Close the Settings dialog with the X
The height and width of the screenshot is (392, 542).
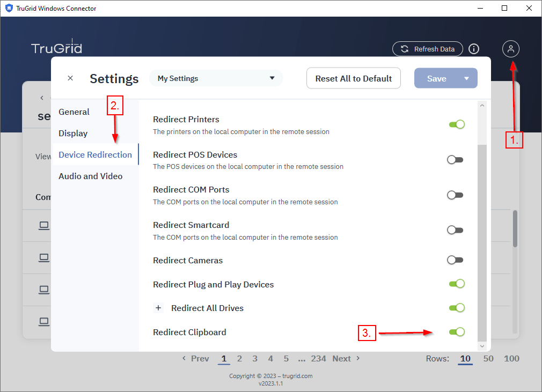70,78
